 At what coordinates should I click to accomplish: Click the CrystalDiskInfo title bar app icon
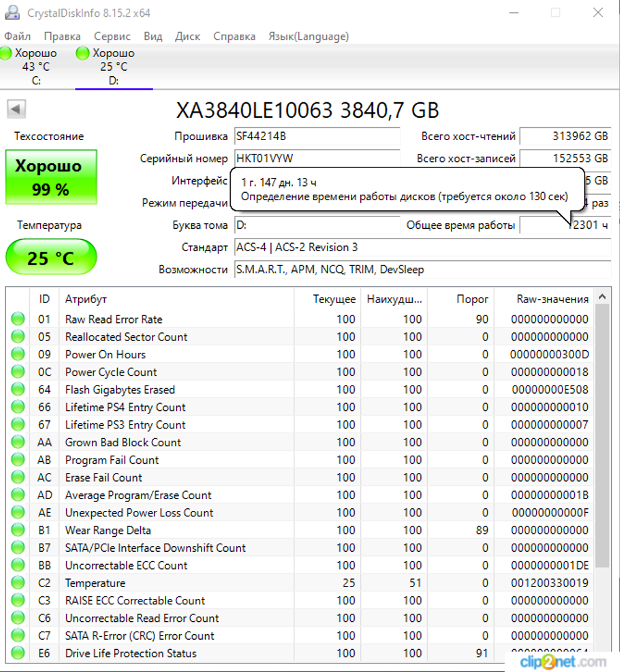pyautogui.click(x=12, y=13)
